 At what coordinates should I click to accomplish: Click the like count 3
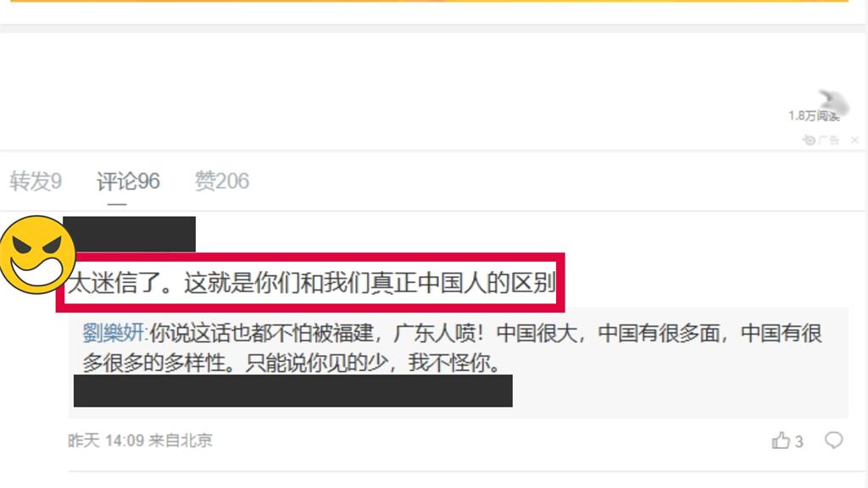tap(798, 441)
